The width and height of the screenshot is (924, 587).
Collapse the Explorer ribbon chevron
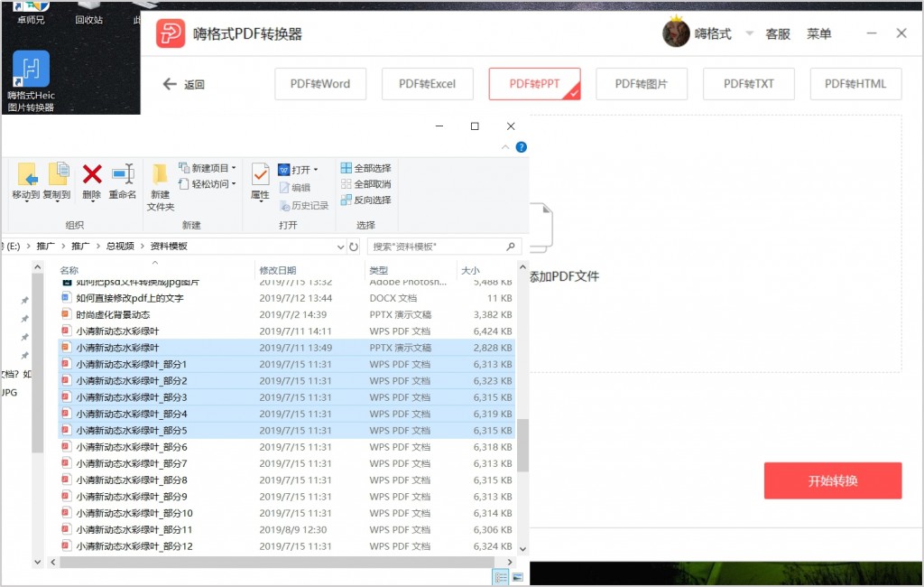505,147
